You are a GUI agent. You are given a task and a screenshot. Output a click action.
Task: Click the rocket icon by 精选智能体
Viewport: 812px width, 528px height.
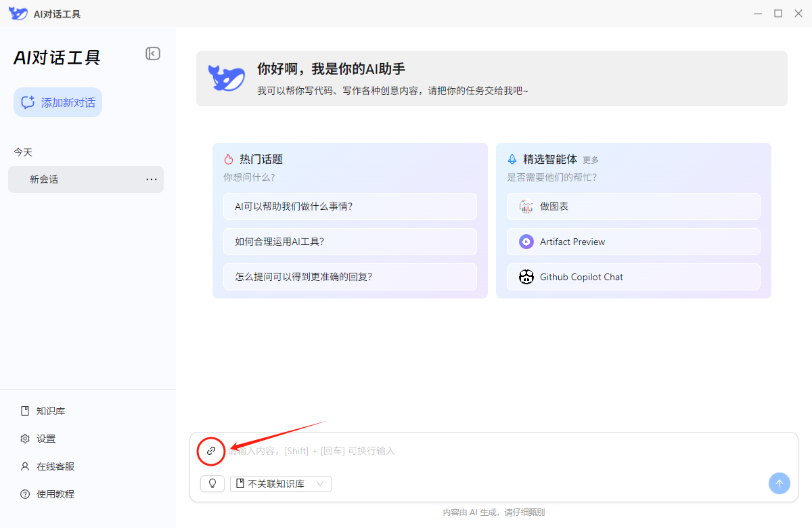(x=512, y=160)
